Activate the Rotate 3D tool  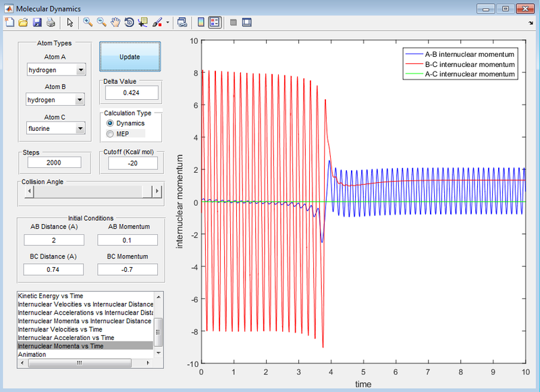point(129,22)
